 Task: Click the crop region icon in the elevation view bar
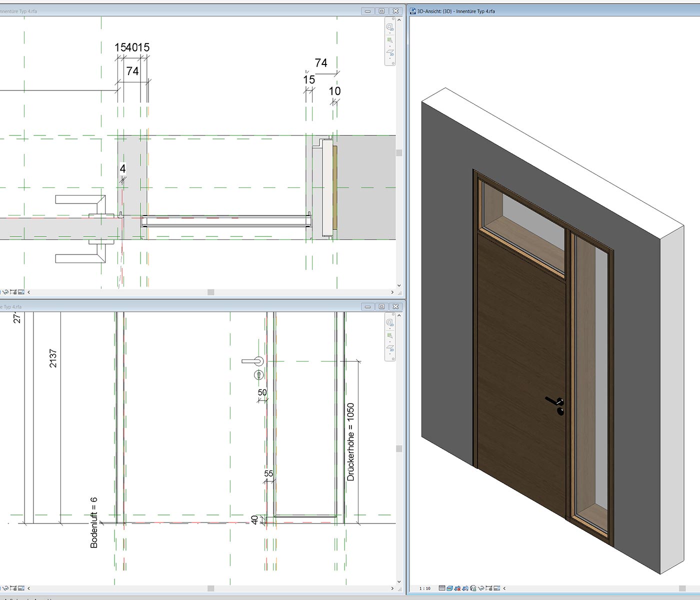click(x=13, y=588)
